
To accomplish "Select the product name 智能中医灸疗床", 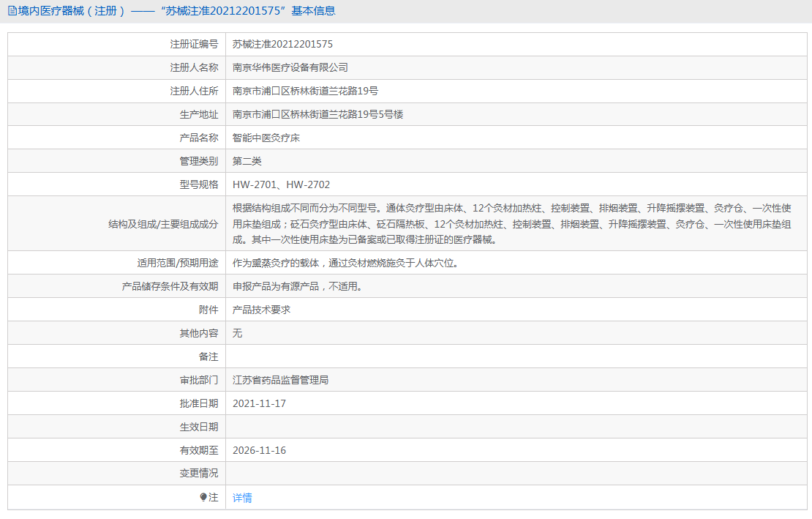I will click(x=266, y=138).
